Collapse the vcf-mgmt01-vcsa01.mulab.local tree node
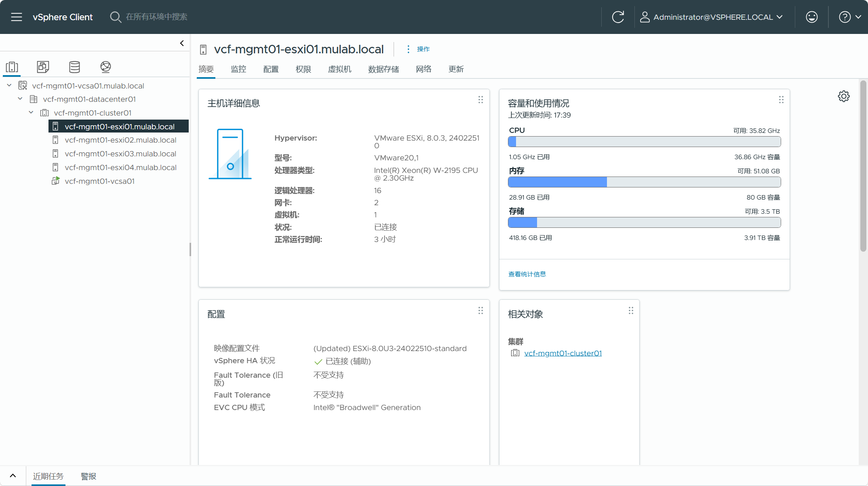Screen dimensions: 868x486 click(x=9, y=86)
